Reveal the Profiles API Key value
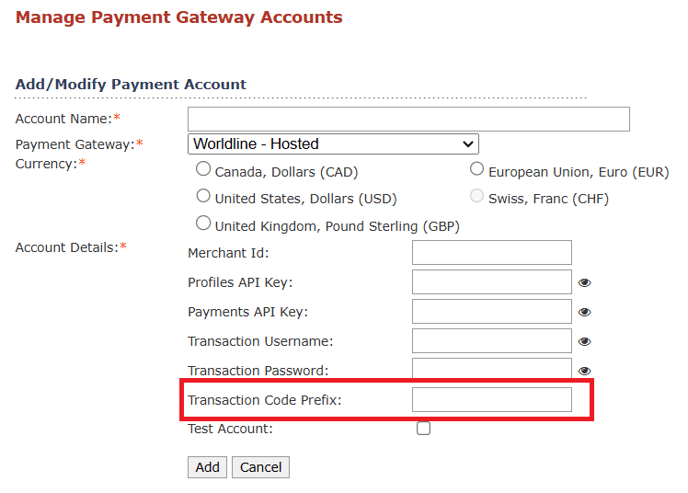The height and width of the screenshot is (493, 688). click(x=584, y=283)
